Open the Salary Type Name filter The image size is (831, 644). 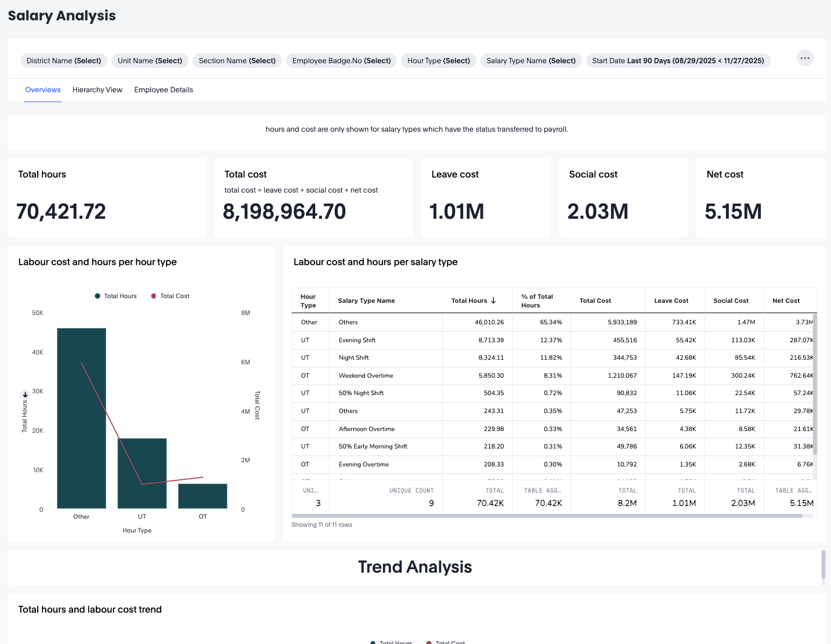click(x=530, y=61)
